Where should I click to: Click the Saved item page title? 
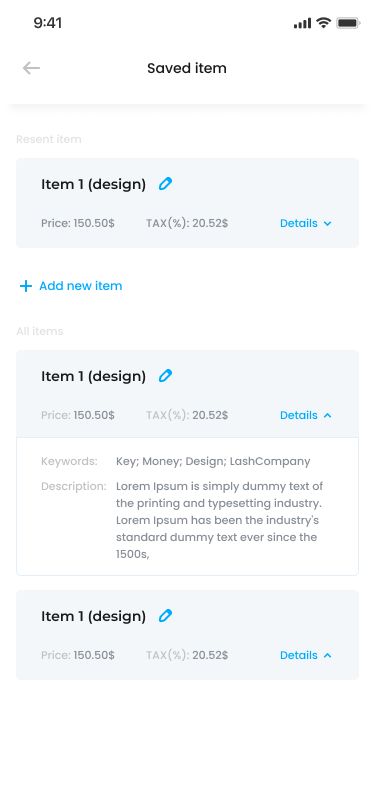(x=187, y=68)
